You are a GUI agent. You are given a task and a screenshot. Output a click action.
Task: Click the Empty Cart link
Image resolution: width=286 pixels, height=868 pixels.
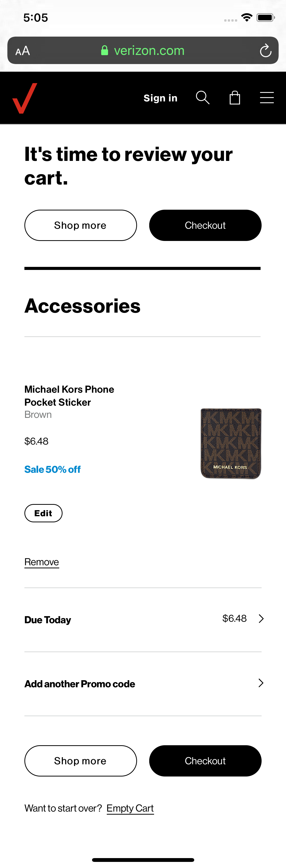click(x=130, y=808)
